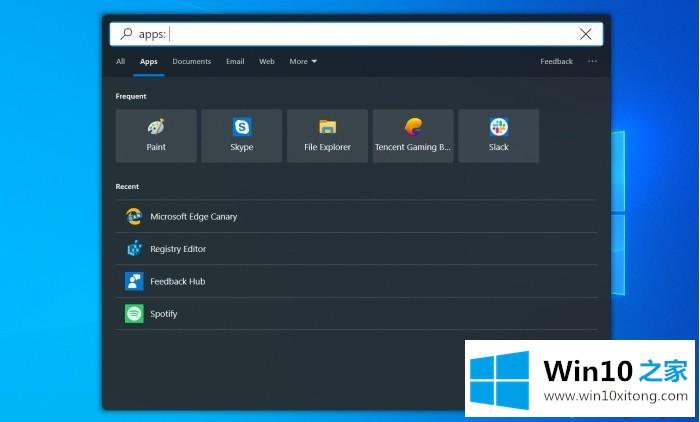Viewport: 700px width, 422px height.
Task: Switch to the Documents tab
Action: [192, 61]
